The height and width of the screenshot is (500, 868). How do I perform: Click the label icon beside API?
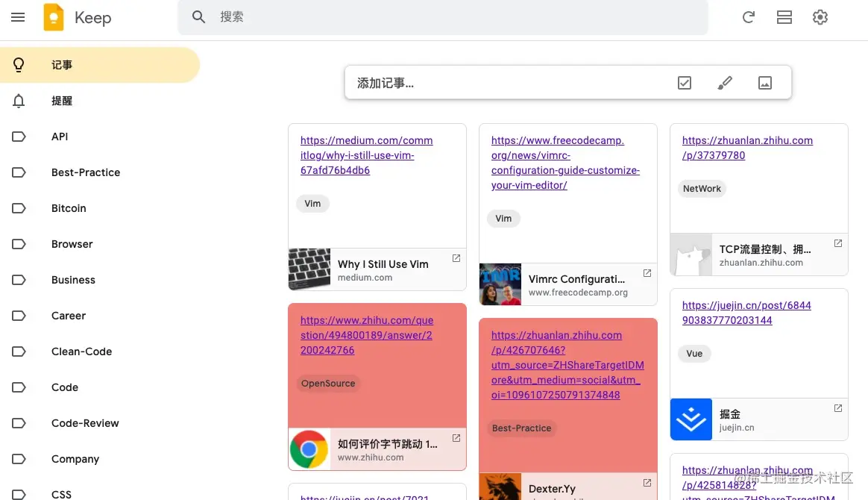[x=18, y=137]
